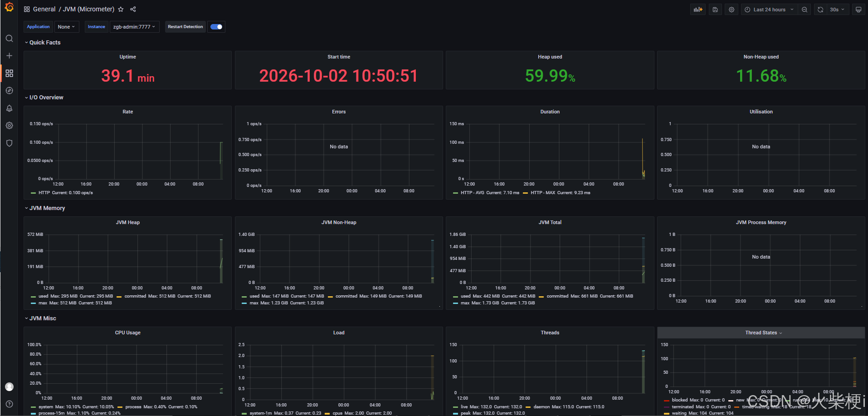
Task: Open the Instance zgb-admin:7777 dropdown
Action: tap(134, 27)
